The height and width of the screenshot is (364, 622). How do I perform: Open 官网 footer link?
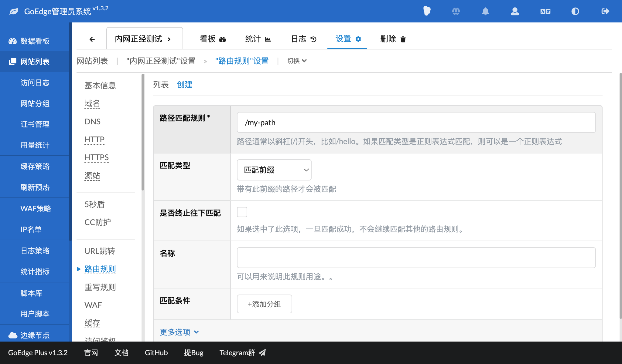(91, 352)
